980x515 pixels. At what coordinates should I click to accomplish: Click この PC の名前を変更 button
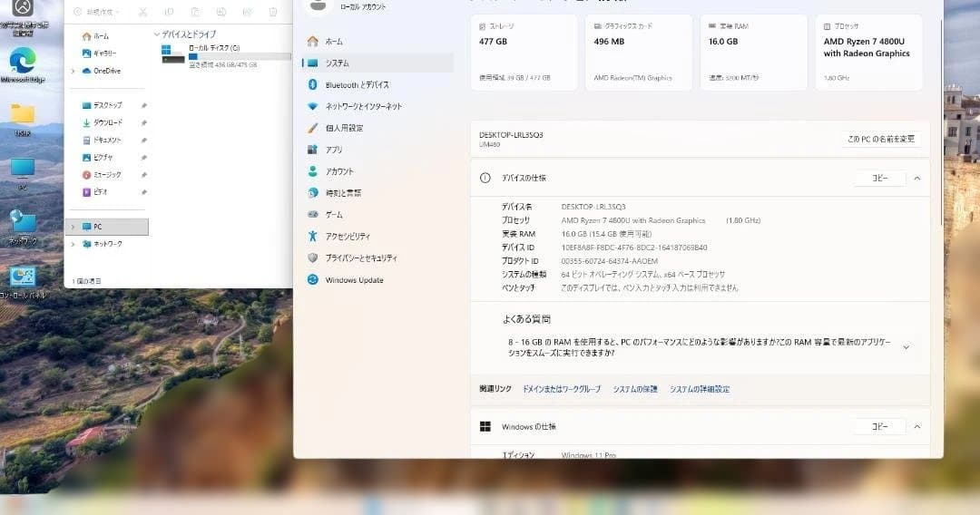click(880, 140)
